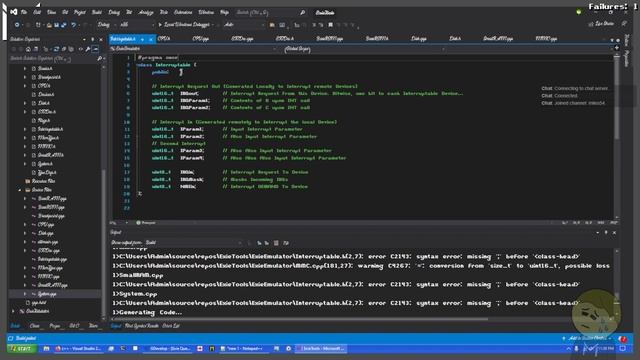The image size is (640, 360).
Task: Click the Properties wrench icon in Solution Explorer
Action: click(x=87, y=49)
